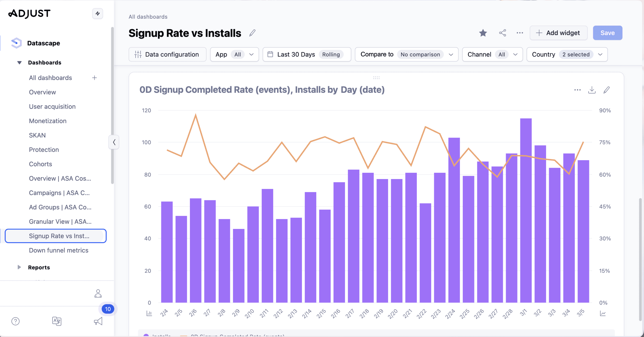Select Down funnel metrics dashboard

(59, 250)
